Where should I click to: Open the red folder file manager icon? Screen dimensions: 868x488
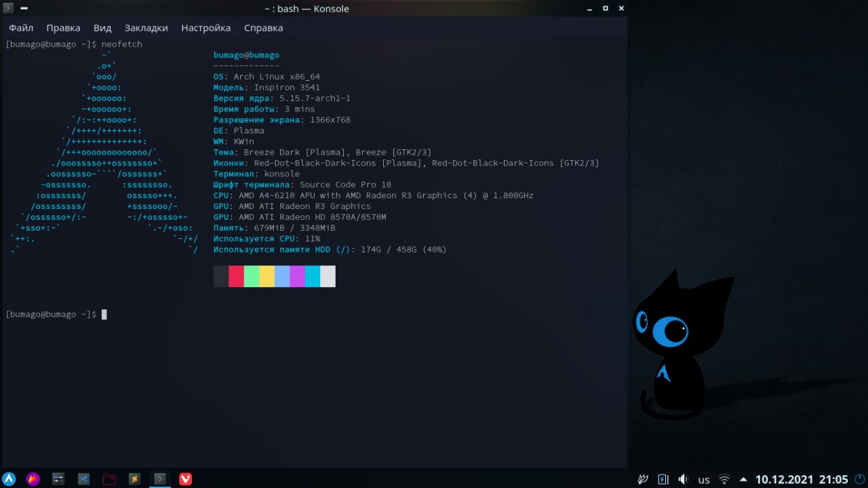coord(109,478)
